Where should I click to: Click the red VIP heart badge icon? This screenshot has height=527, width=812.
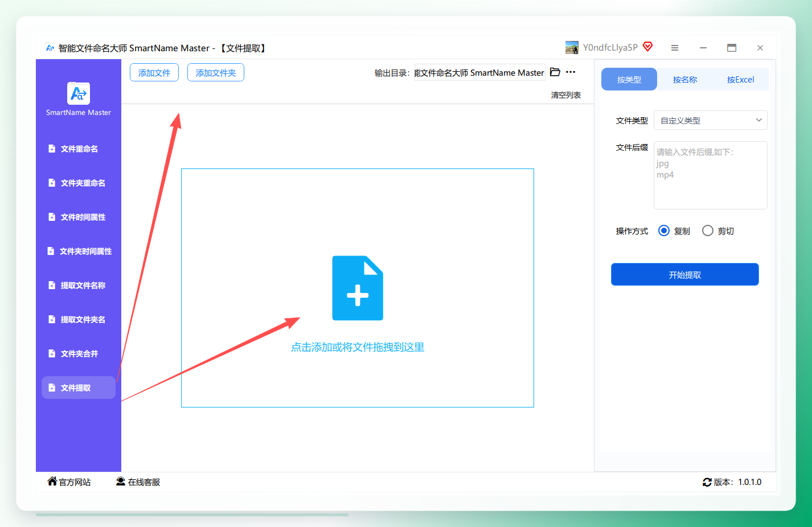click(648, 47)
